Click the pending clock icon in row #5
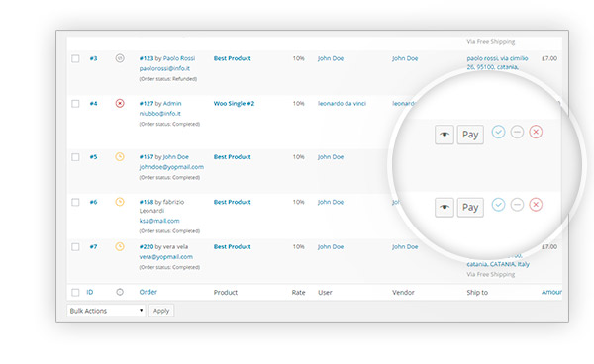 pyautogui.click(x=120, y=156)
